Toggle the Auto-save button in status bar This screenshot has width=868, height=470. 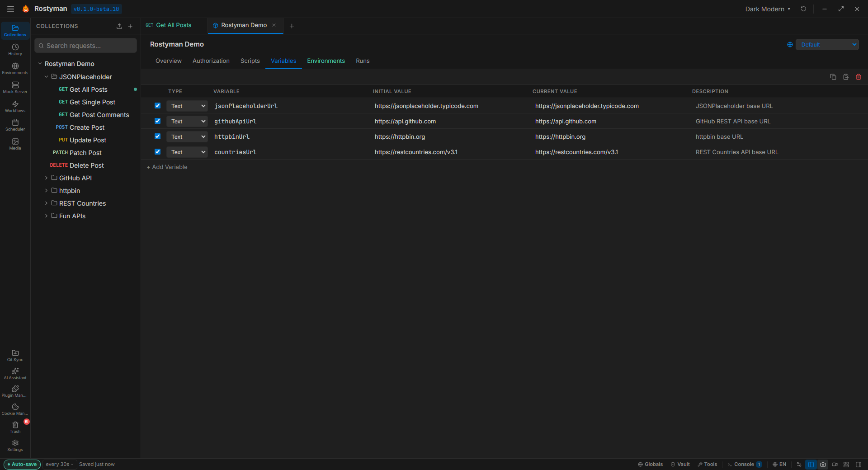coord(22,464)
